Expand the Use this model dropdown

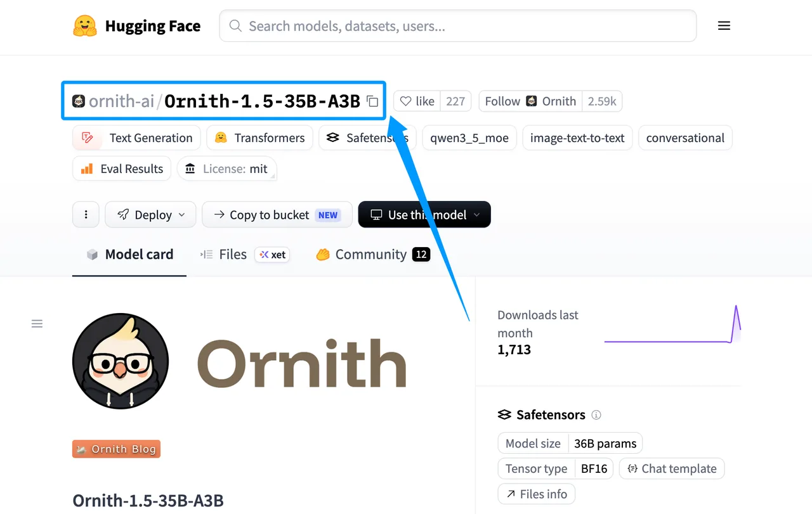[424, 215]
